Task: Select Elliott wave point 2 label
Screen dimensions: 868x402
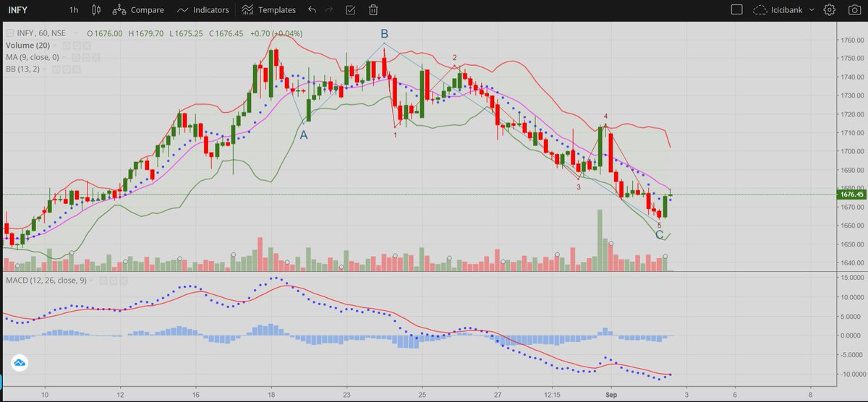Action: (x=454, y=58)
